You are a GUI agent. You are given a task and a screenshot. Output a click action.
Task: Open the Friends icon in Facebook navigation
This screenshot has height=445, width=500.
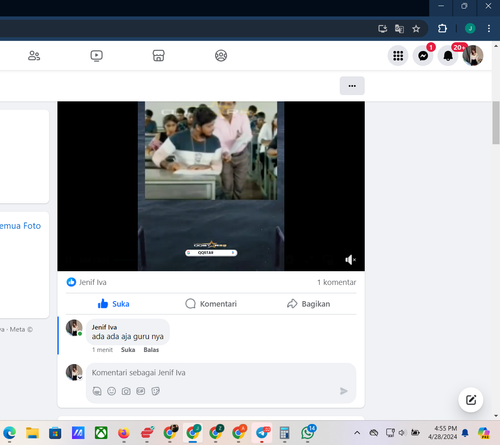[x=34, y=56]
